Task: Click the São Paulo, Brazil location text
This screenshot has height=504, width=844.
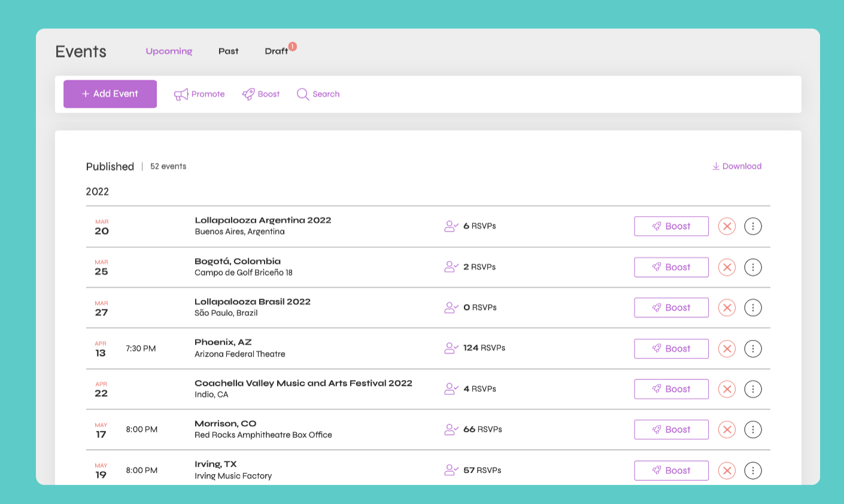Action: point(226,313)
